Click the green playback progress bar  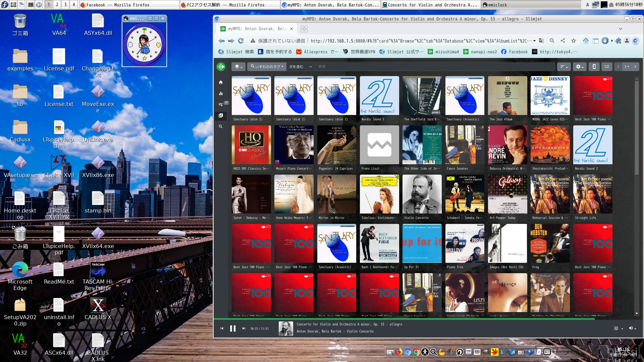pyautogui.click(x=402, y=319)
